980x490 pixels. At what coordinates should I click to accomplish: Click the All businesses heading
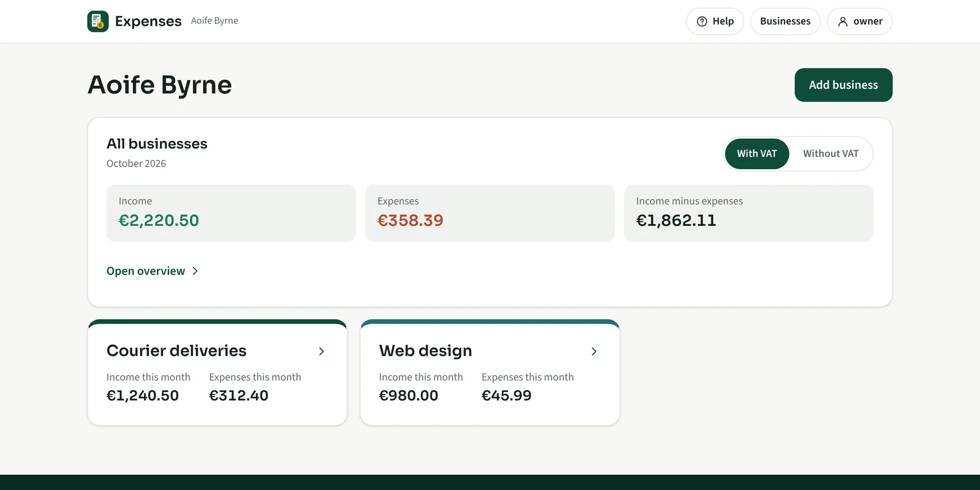[157, 144]
